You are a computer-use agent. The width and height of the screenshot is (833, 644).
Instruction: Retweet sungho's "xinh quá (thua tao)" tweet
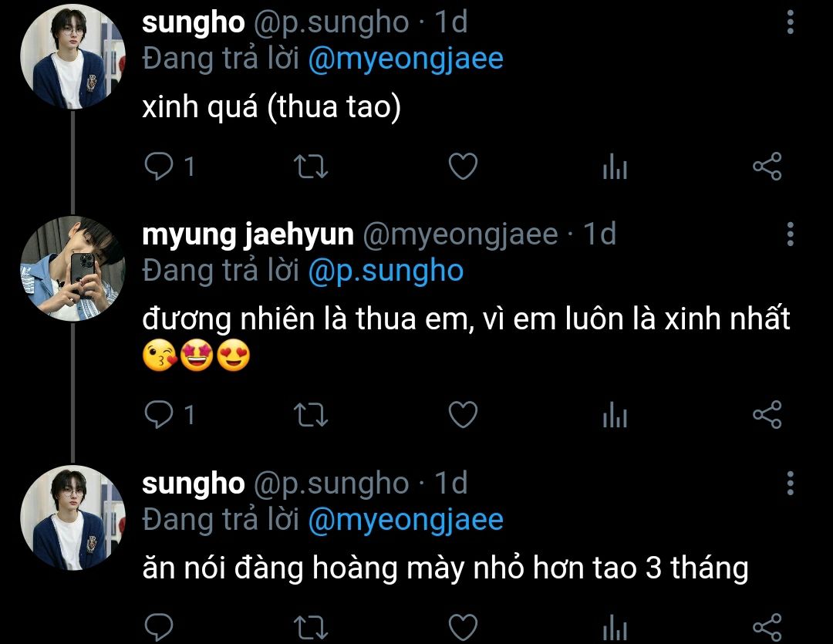pyautogui.click(x=311, y=167)
